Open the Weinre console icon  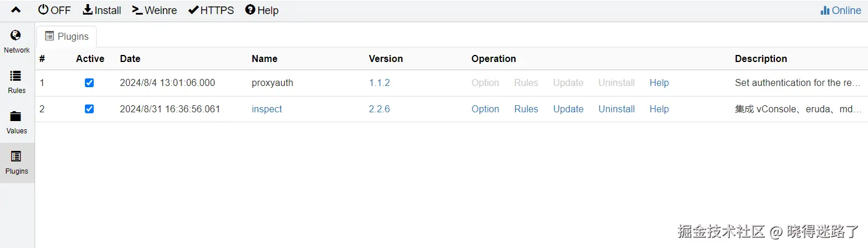coord(138,10)
